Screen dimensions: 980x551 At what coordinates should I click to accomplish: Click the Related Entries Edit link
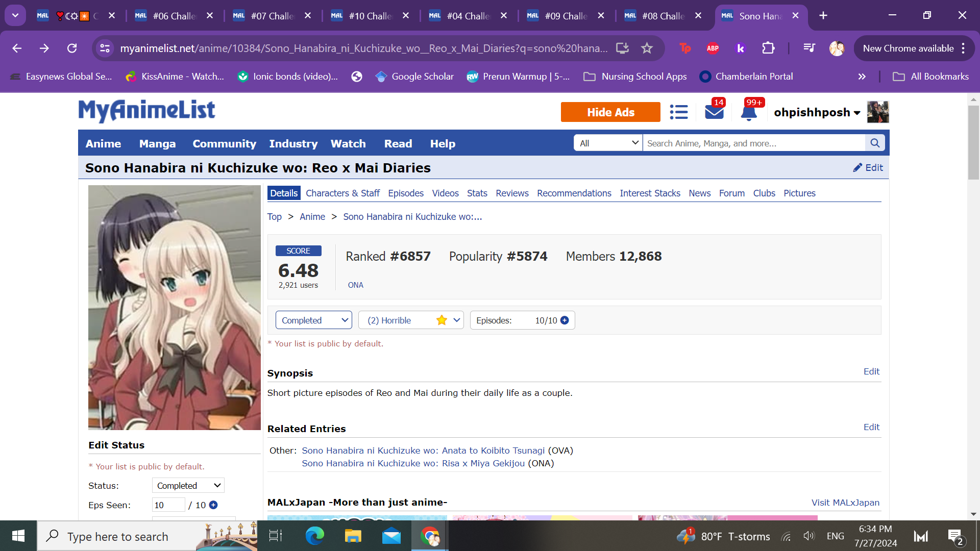(871, 427)
